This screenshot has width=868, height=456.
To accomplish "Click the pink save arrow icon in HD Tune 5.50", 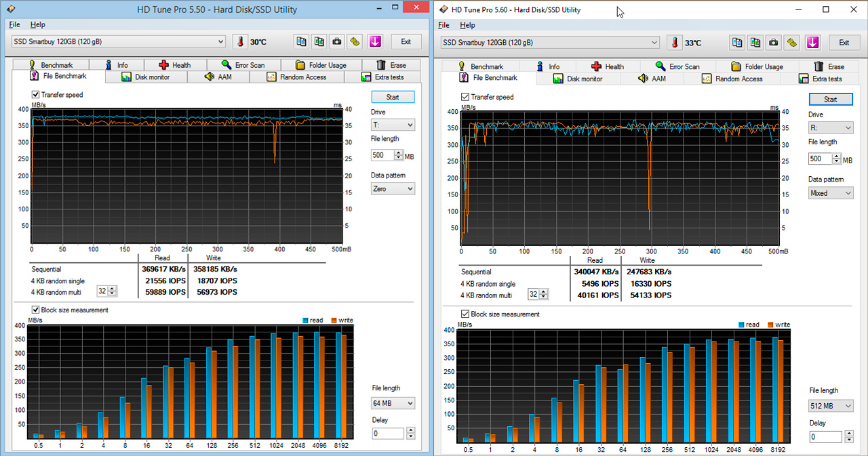I will 375,42.
